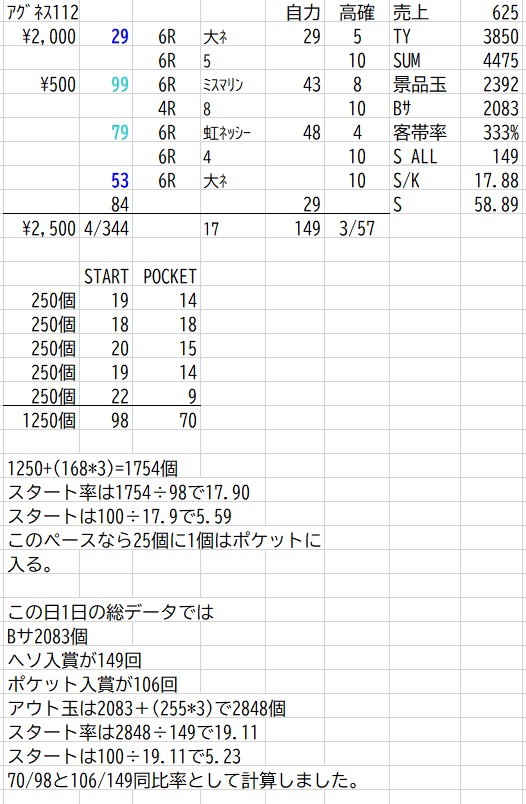Select the S/K value 17.88
The height and width of the screenshot is (804, 526).
tap(493, 180)
